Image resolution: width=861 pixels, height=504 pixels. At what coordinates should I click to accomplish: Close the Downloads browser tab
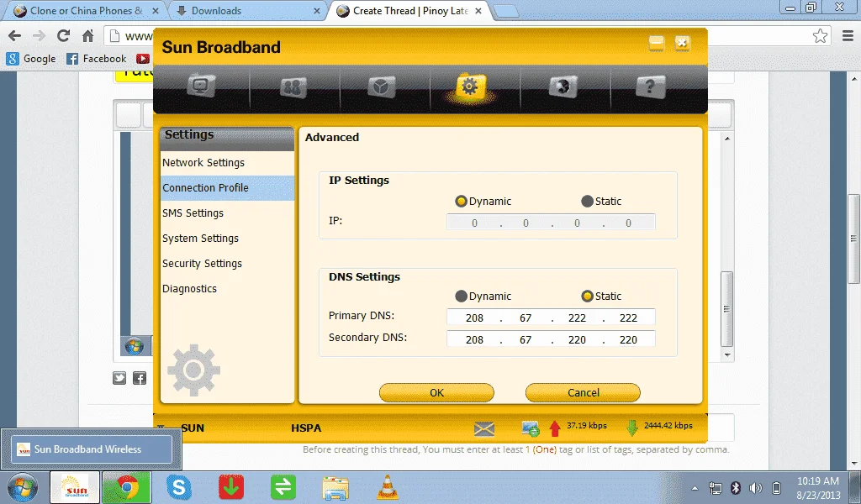(x=317, y=11)
